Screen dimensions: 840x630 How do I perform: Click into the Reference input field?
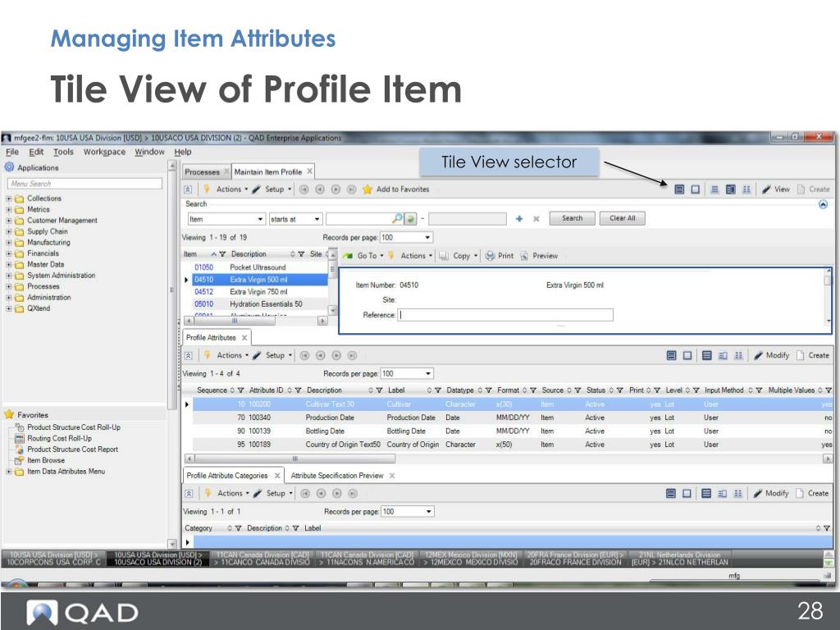pyautogui.click(x=505, y=315)
